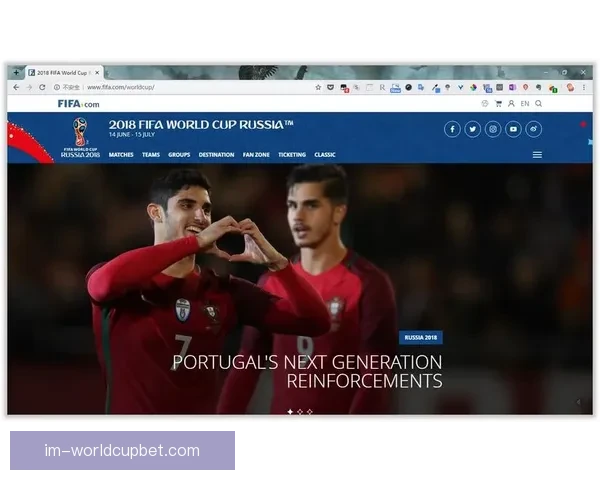
Task: Expand the hamburger menu
Action: 537,155
